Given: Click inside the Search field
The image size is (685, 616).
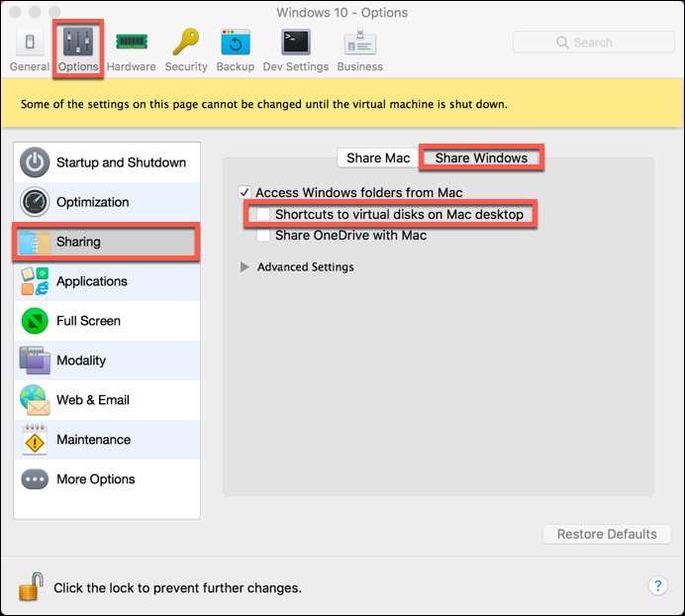Looking at the screenshot, I should pos(594,43).
